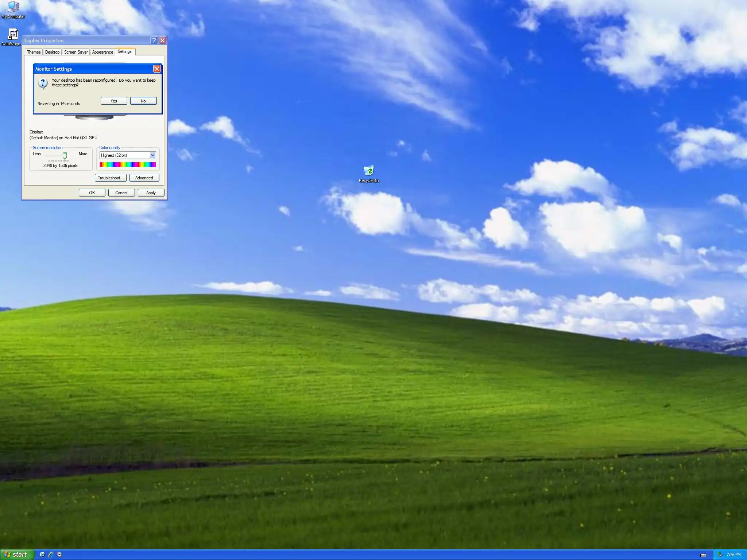Open the Advanced display settings
The image size is (747, 560).
click(144, 178)
